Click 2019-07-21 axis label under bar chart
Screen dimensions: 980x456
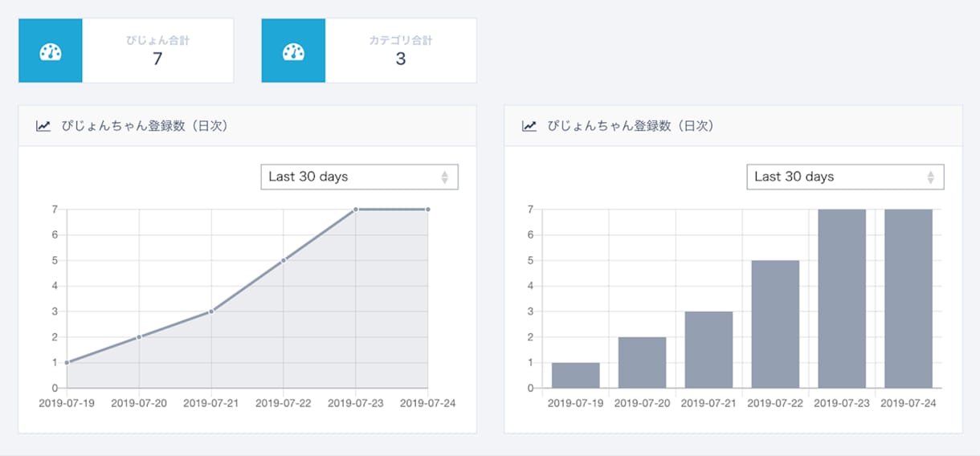708,403
